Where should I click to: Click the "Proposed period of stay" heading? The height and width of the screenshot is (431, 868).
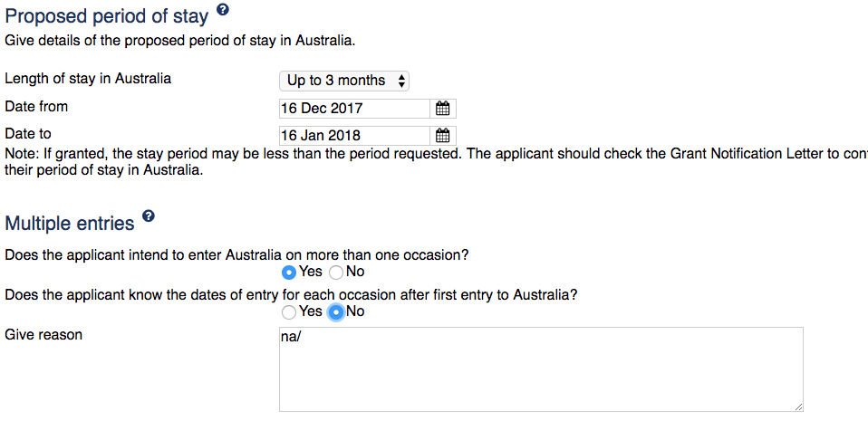pyautogui.click(x=107, y=15)
